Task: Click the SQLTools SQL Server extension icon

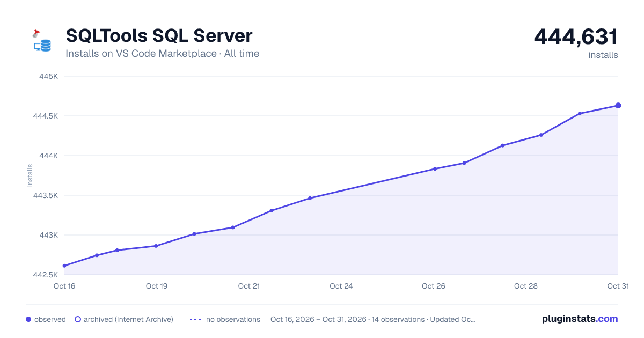Action: pyautogui.click(x=42, y=41)
